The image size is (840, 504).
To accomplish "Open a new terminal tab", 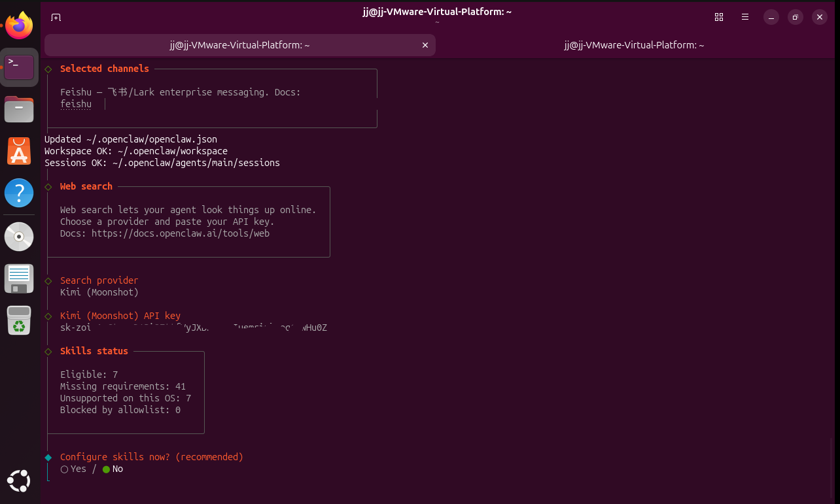I will [x=56, y=17].
